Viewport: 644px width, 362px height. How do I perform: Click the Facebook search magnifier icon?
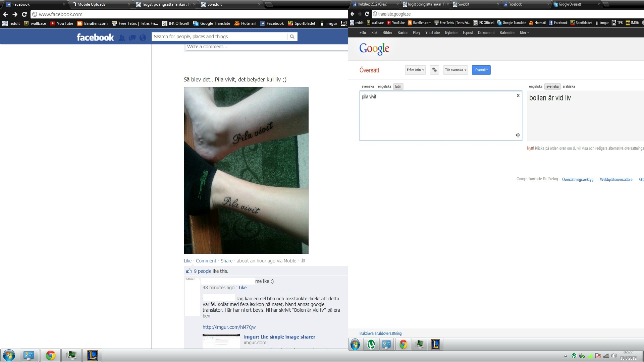[x=292, y=37]
